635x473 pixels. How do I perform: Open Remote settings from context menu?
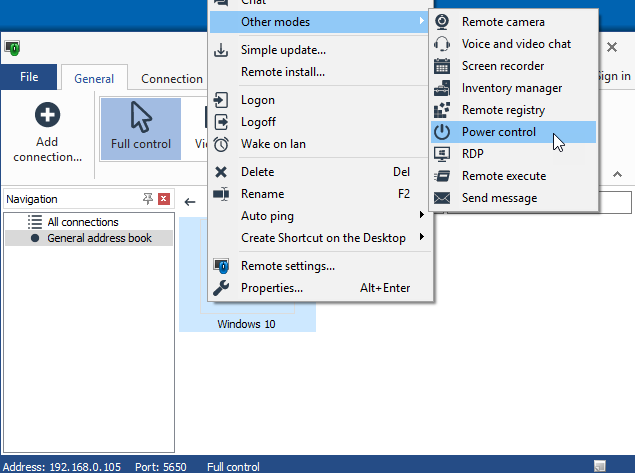(x=287, y=266)
